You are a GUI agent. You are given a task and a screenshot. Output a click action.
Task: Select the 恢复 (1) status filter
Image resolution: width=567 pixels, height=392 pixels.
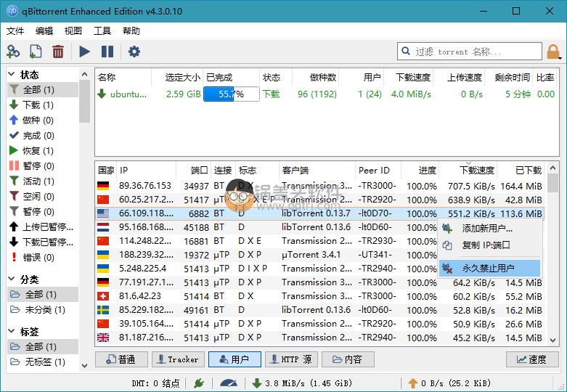point(43,150)
